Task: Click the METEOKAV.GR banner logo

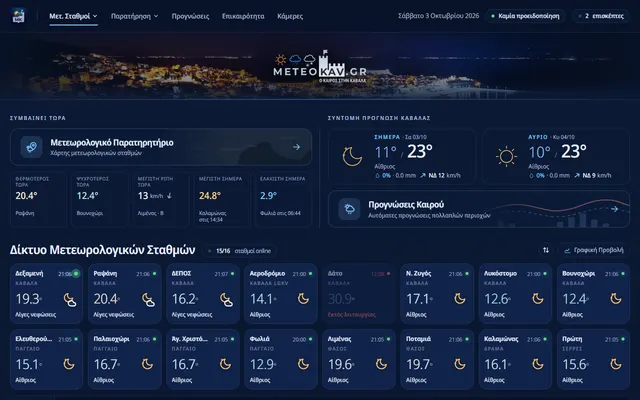Action: pos(320,67)
